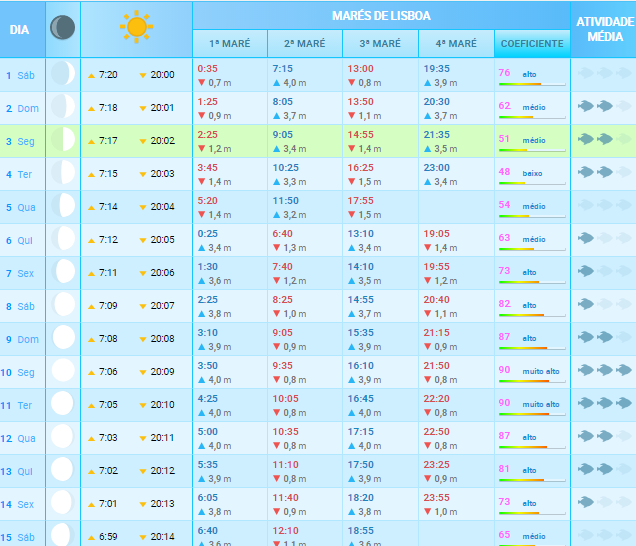Click coefficient value 65 on 15 Sáb
The image size is (636, 546).
[504, 535]
